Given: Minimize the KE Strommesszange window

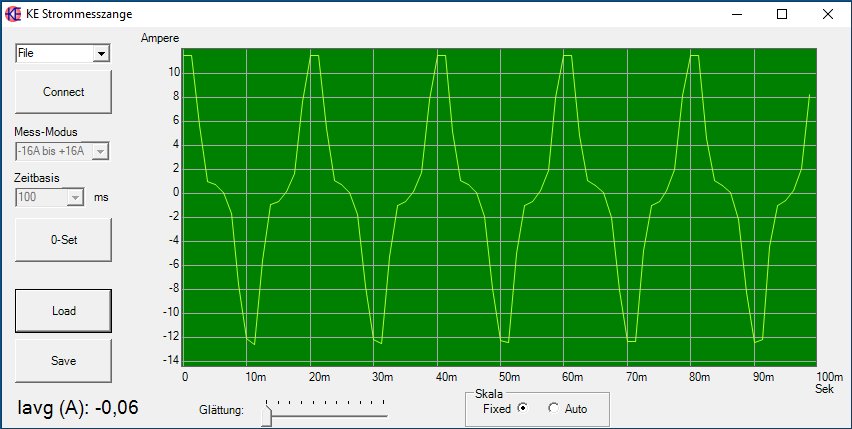Looking at the screenshot, I should click(x=736, y=14).
